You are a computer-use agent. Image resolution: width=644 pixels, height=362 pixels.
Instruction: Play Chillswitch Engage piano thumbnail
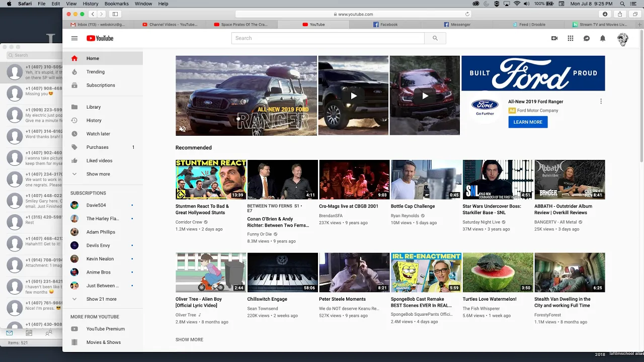[x=282, y=273]
